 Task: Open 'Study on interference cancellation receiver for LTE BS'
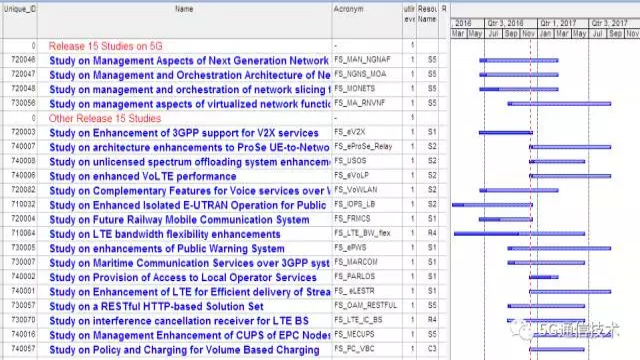click(x=179, y=321)
